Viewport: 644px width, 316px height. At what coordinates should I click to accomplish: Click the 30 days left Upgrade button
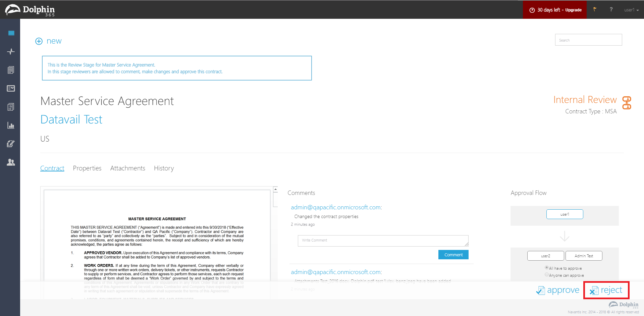pyautogui.click(x=555, y=10)
